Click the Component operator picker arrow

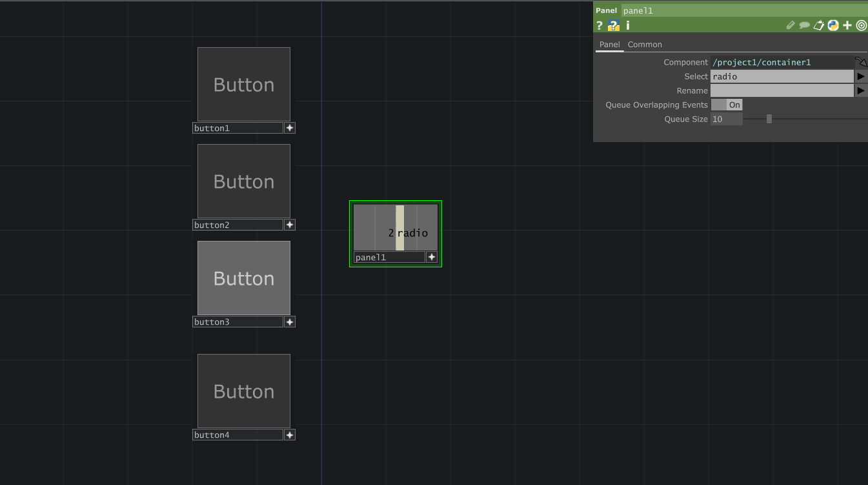click(x=861, y=61)
